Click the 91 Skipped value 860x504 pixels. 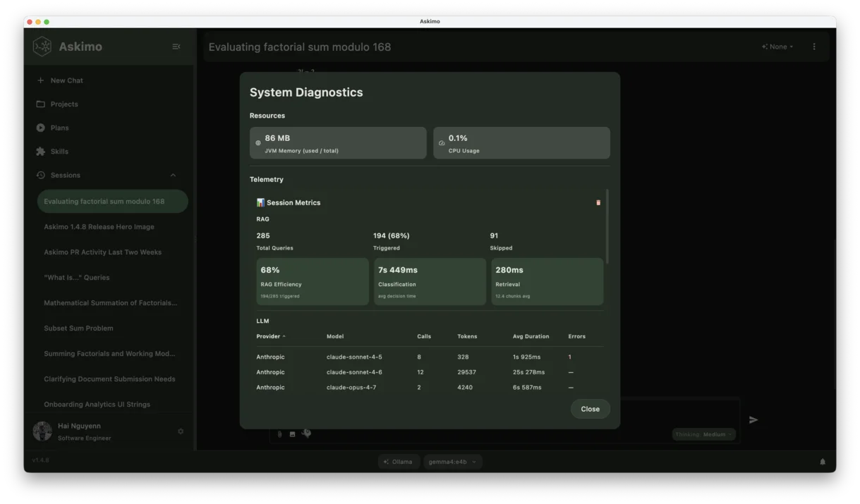494,235
